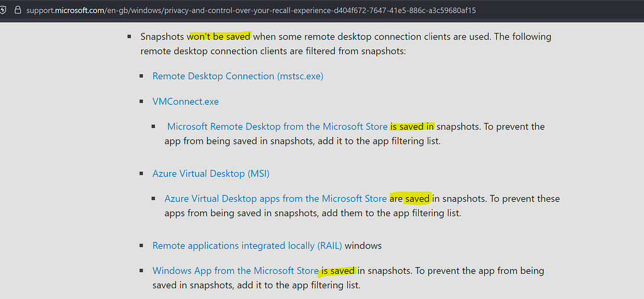Select the support.microsoft.com URL in address bar
Screen dimensions: 644x299
pyautogui.click(x=250, y=10)
